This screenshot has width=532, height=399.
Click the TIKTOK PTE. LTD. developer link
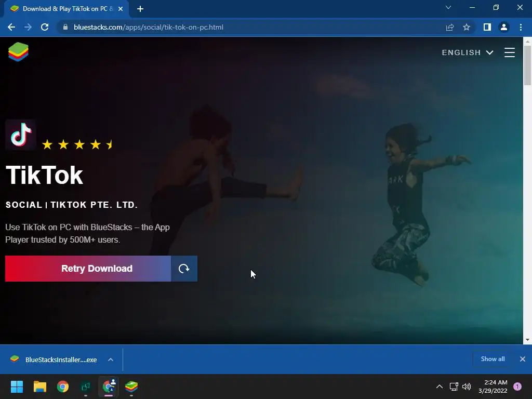point(94,205)
